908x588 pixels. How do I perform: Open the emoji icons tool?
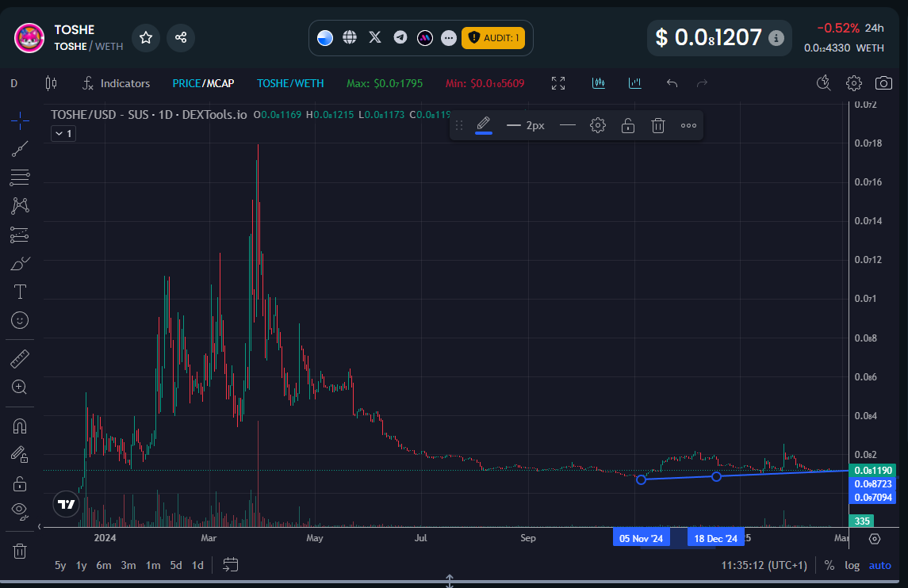click(x=20, y=320)
